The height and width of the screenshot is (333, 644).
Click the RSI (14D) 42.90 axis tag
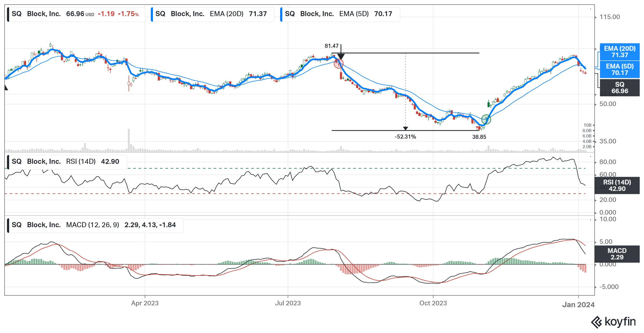[617, 185]
